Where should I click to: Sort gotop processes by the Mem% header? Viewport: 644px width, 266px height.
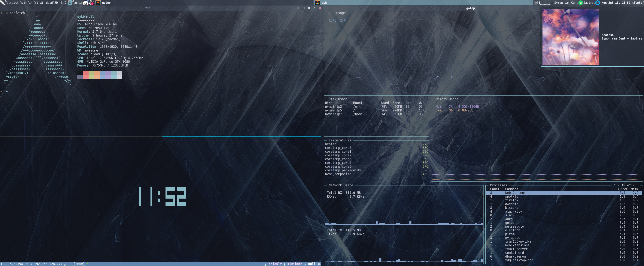(634, 189)
